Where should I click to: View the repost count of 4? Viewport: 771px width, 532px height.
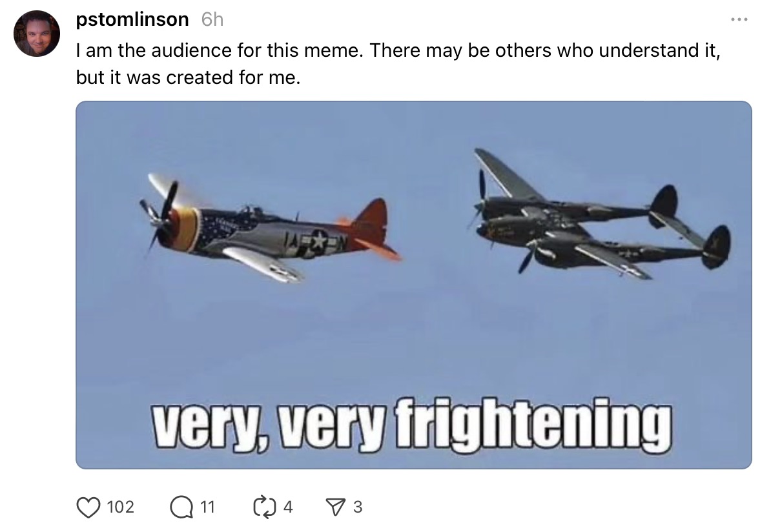tap(288, 507)
